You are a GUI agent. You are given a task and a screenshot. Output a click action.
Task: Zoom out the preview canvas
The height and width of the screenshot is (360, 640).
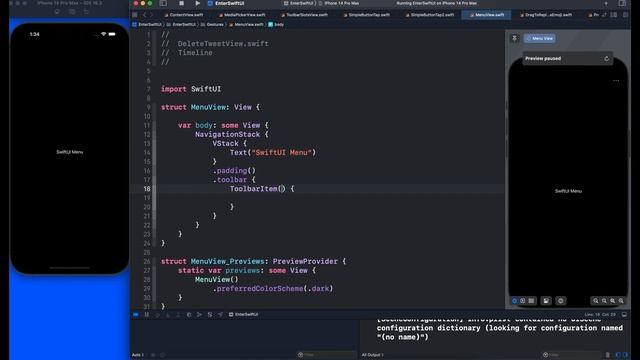point(596,301)
